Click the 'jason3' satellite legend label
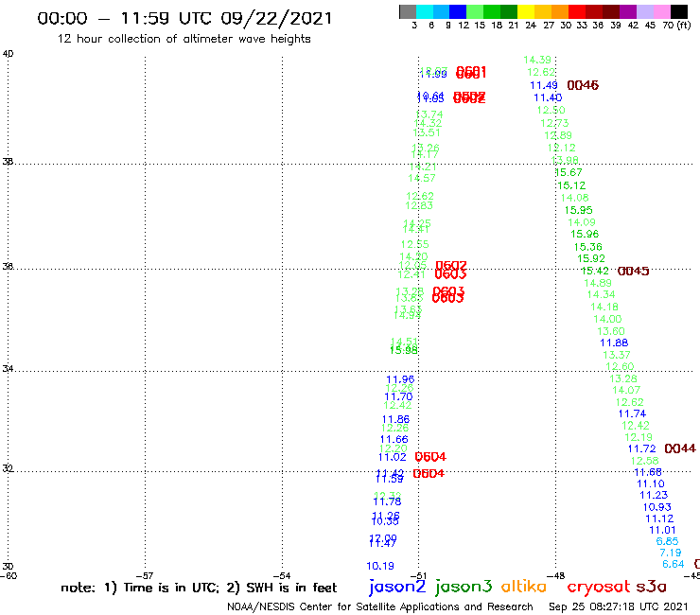This screenshot has height=615, width=700. click(x=464, y=587)
